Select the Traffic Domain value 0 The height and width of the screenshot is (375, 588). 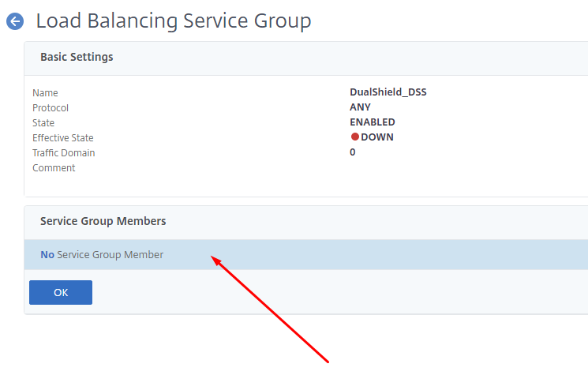(353, 152)
